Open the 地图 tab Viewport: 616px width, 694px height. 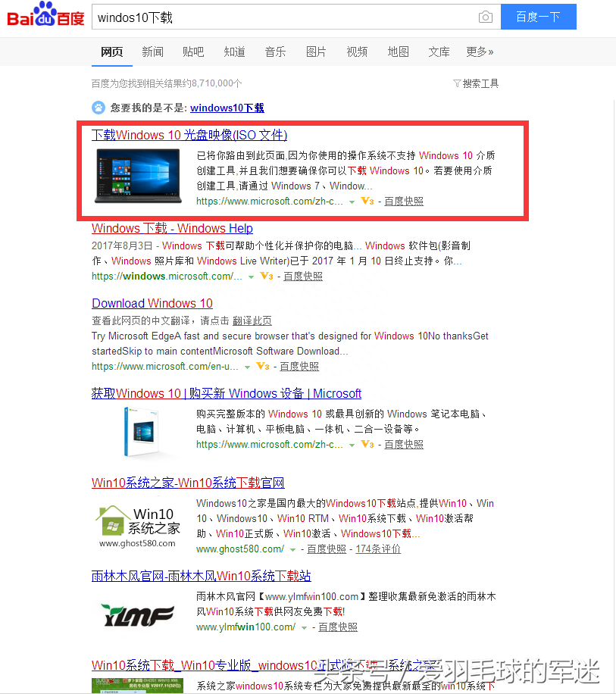(398, 52)
